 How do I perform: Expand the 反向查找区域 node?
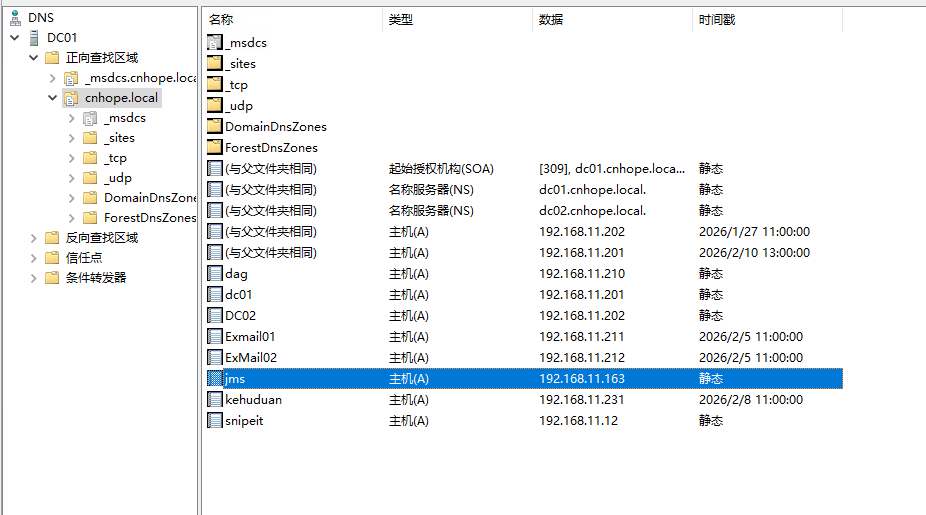pos(34,238)
